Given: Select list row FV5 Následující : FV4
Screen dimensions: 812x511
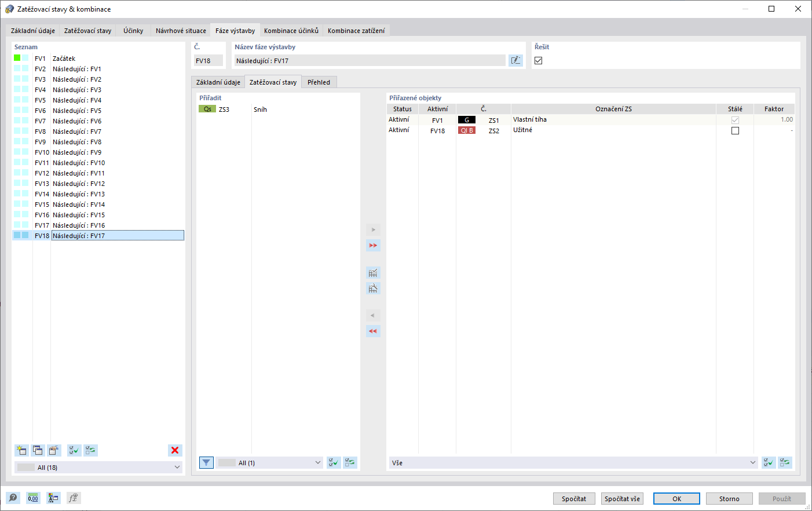Looking at the screenshot, I should [98, 100].
